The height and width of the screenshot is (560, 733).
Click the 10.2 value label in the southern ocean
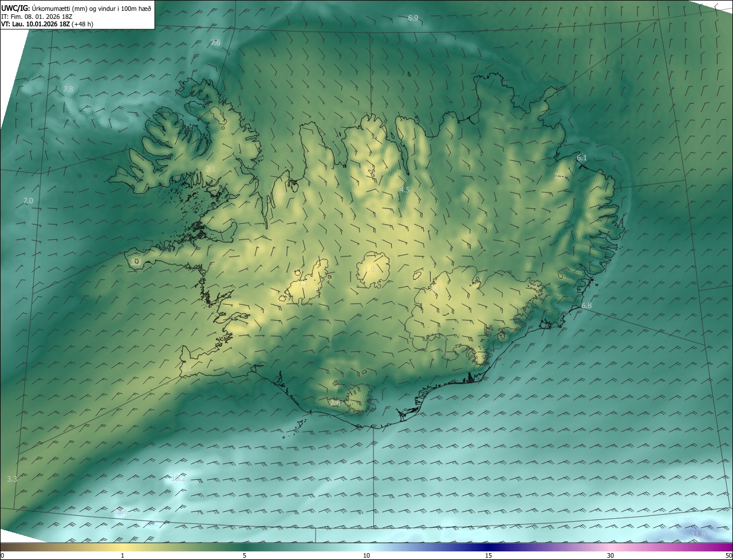point(178,479)
